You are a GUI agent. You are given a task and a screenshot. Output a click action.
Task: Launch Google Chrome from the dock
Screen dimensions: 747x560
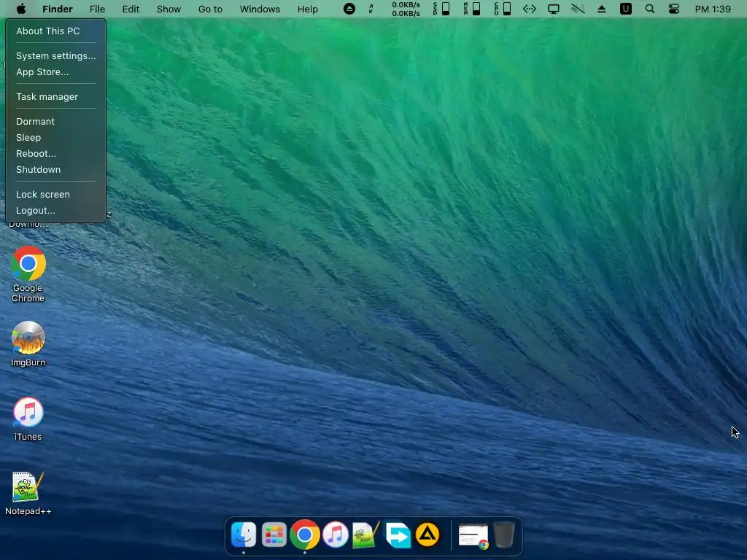click(304, 534)
